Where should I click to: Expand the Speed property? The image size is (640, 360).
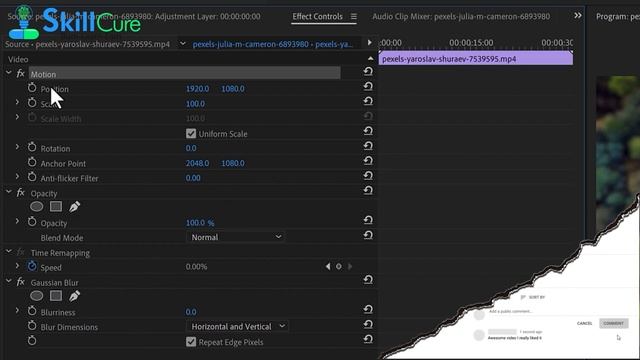[17, 266]
